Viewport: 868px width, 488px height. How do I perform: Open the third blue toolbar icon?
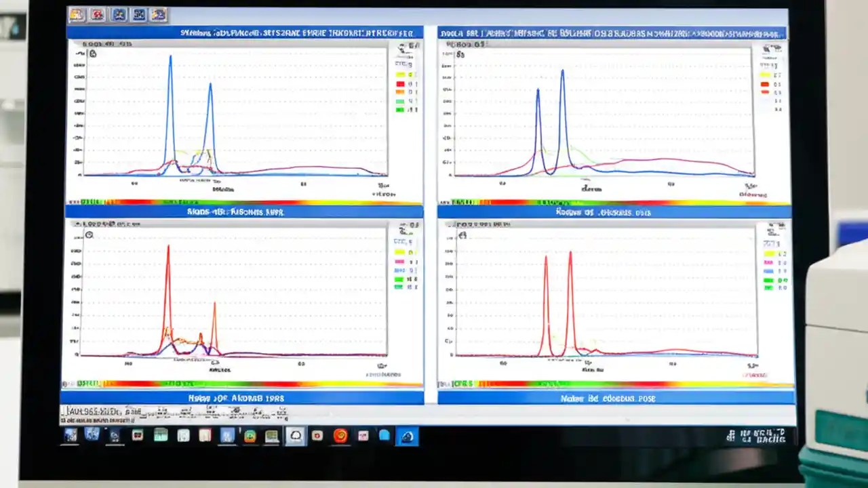(118, 14)
